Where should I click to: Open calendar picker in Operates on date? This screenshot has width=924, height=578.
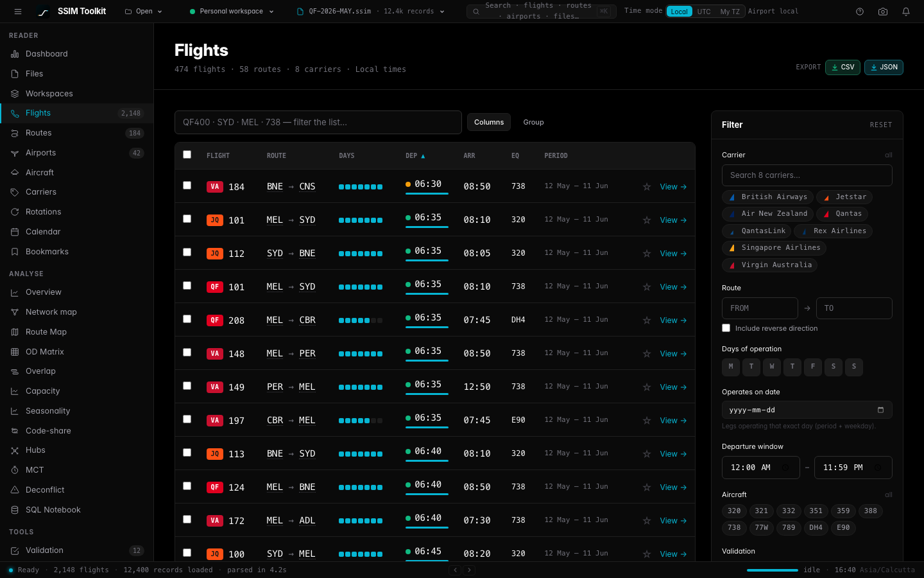point(880,410)
